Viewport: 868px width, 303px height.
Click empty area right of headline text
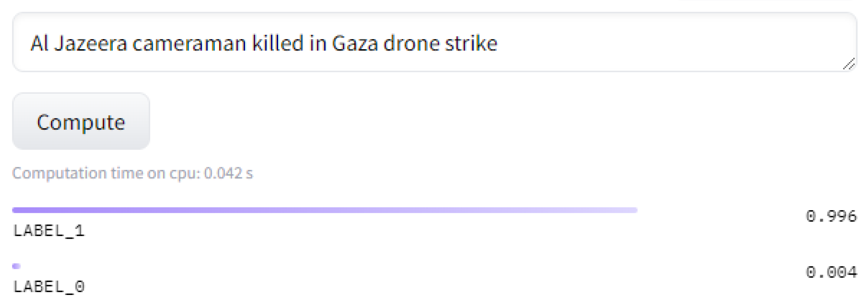(x=664, y=44)
